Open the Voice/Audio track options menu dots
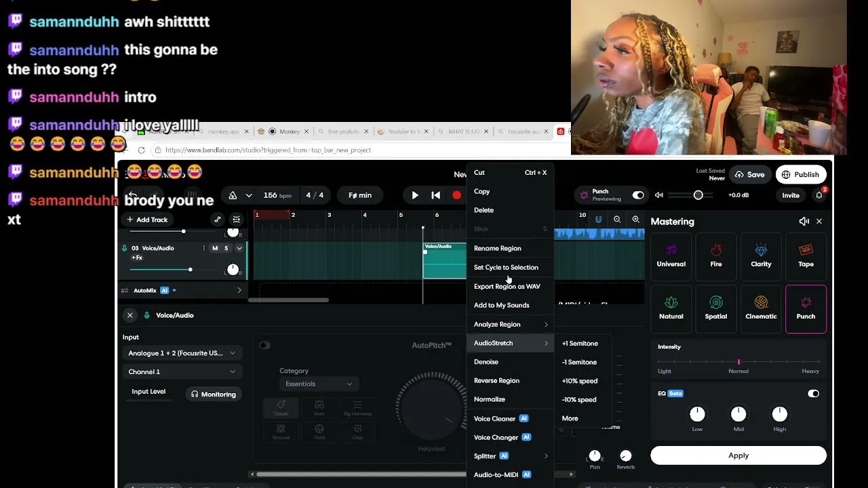 [203, 248]
